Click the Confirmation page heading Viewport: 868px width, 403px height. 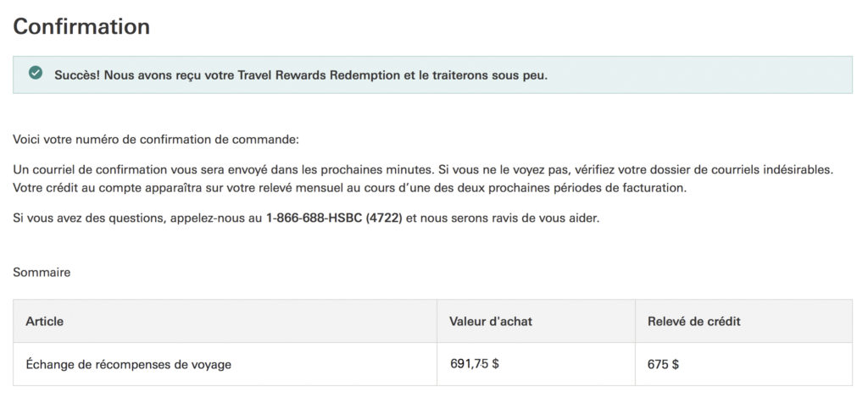pyautogui.click(x=81, y=26)
